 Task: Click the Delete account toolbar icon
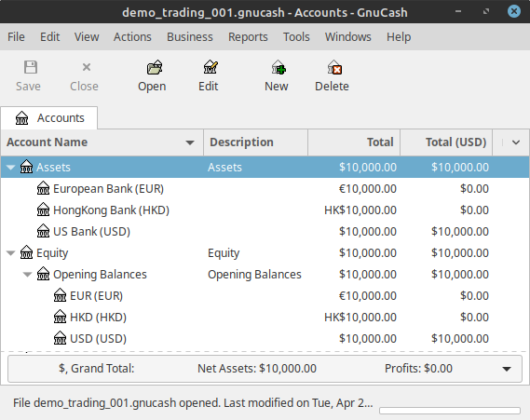[334, 67]
